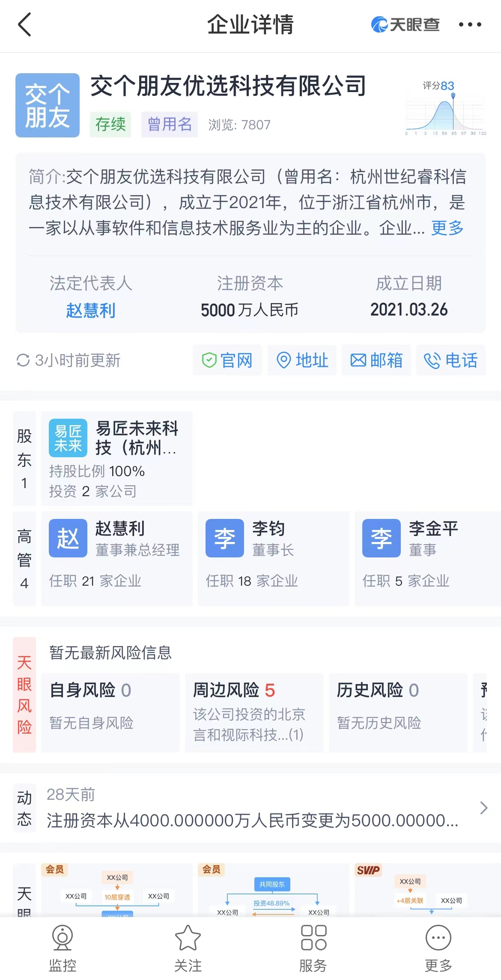
Task: Tap the 关注 star icon
Action: [x=188, y=938]
